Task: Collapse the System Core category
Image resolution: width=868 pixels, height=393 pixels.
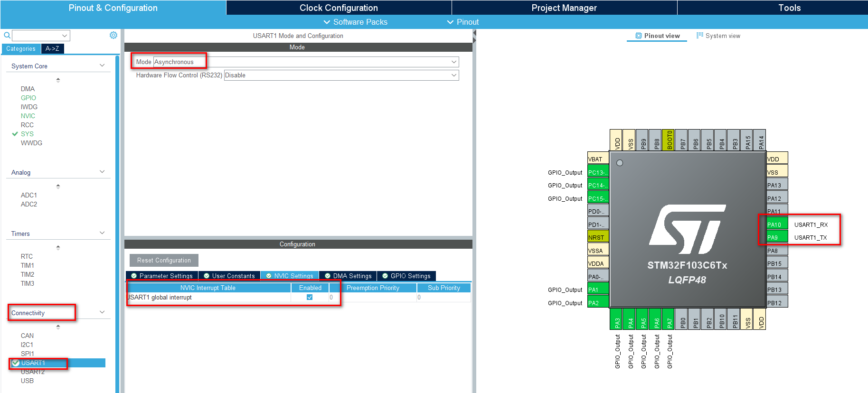Action: [102, 65]
